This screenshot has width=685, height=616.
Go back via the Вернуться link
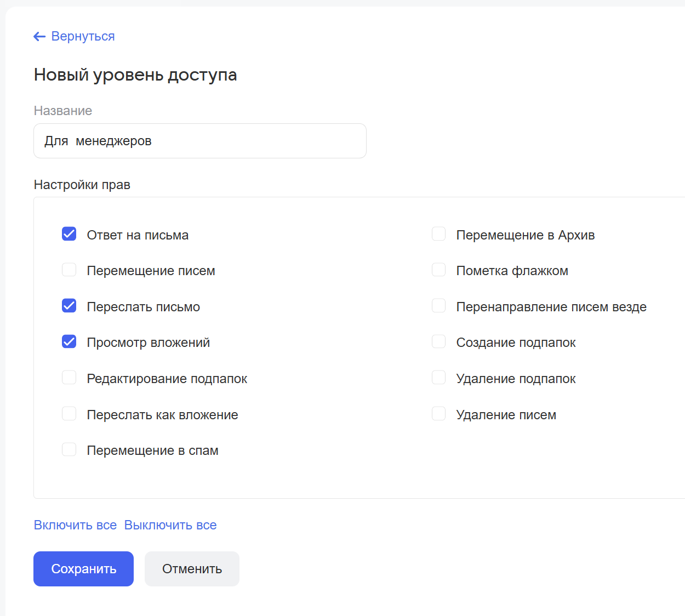83,37
